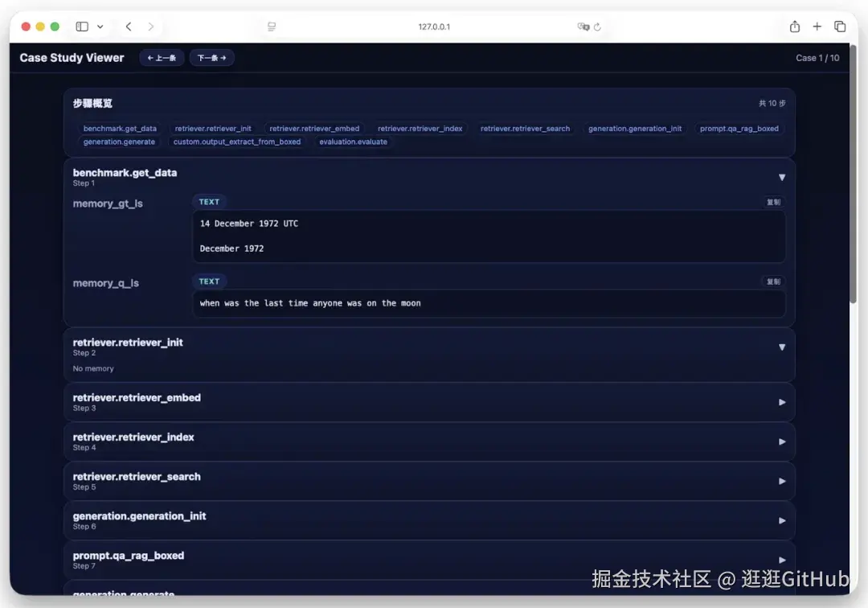Image resolution: width=868 pixels, height=608 pixels.
Task: Collapse the benchmark.get_data step details
Action: 781,176
